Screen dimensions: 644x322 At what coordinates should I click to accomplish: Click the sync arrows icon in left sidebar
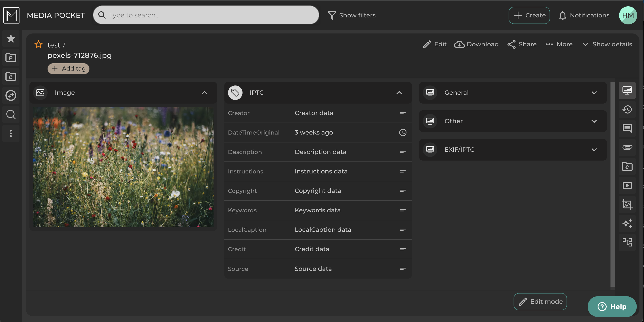pos(11,95)
